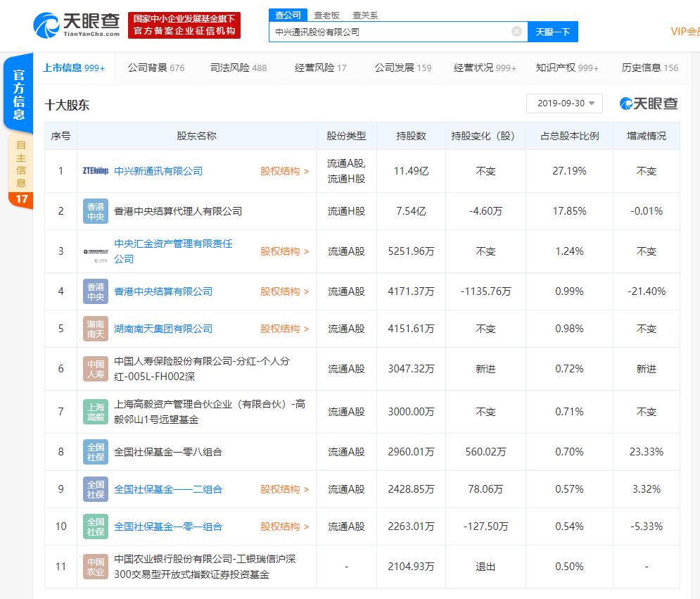Switch to the 查老板 search tab
700x599 pixels.
pyautogui.click(x=327, y=15)
